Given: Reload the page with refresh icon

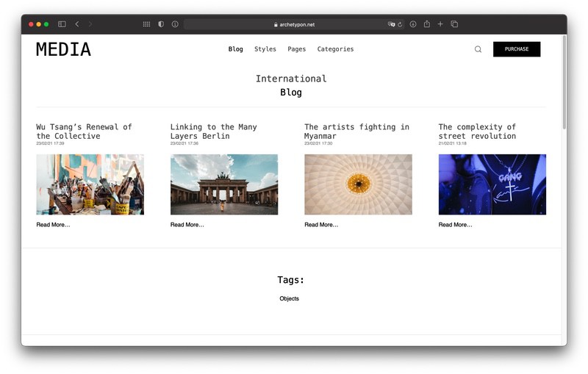Looking at the screenshot, I should 400,24.
